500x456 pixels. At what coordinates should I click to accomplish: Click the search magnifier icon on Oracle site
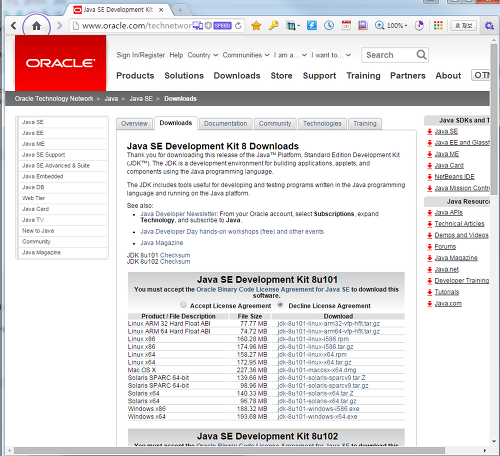pyautogui.click(x=421, y=55)
